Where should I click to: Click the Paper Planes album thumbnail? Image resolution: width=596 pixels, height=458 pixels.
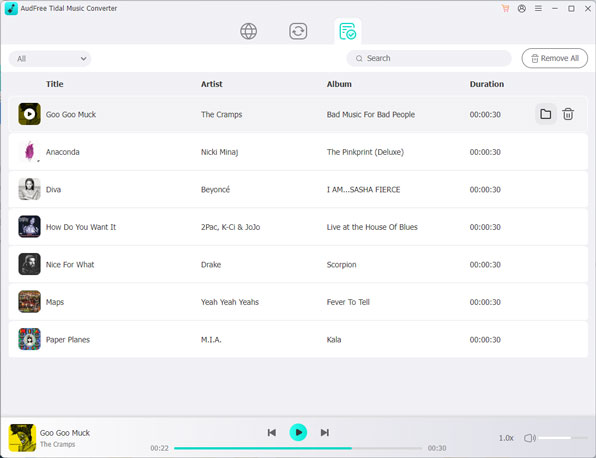pyautogui.click(x=29, y=339)
